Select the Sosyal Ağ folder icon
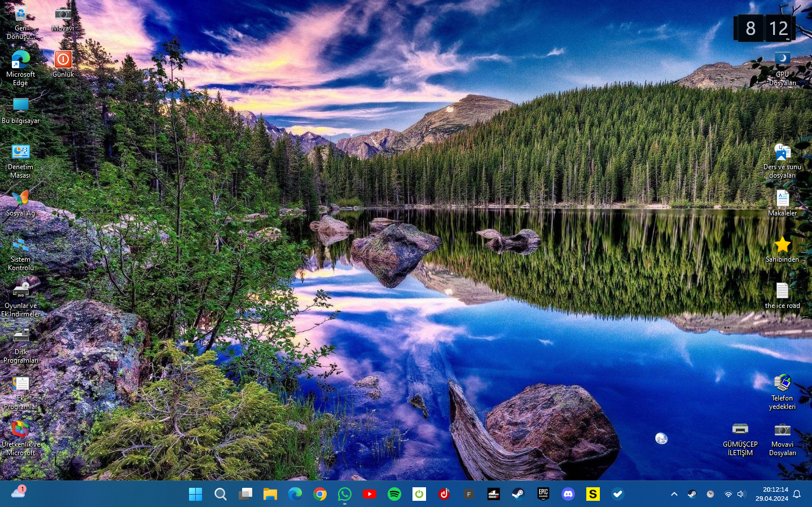Viewport: 812px width, 507px height. (20, 203)
